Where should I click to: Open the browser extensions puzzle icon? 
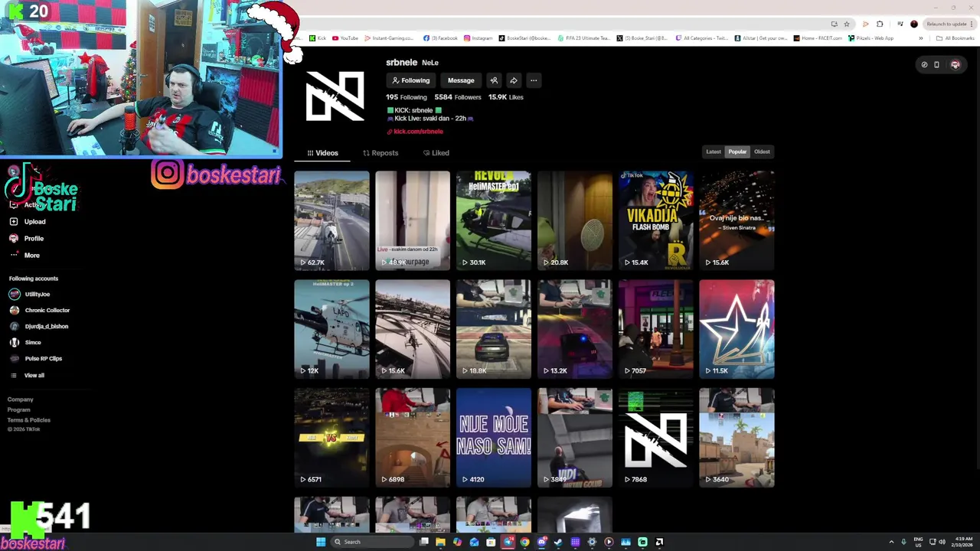pyautogui.click(x=880, y=24)
